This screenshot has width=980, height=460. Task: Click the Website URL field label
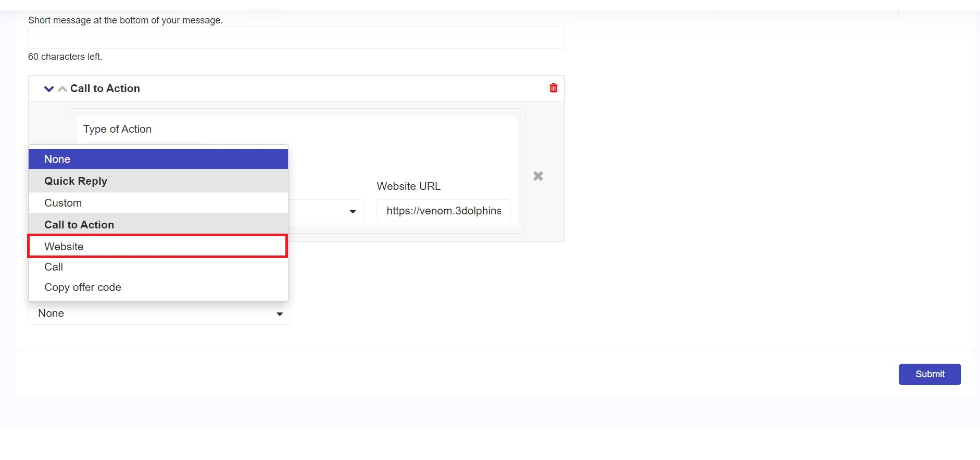click(408, 186)
